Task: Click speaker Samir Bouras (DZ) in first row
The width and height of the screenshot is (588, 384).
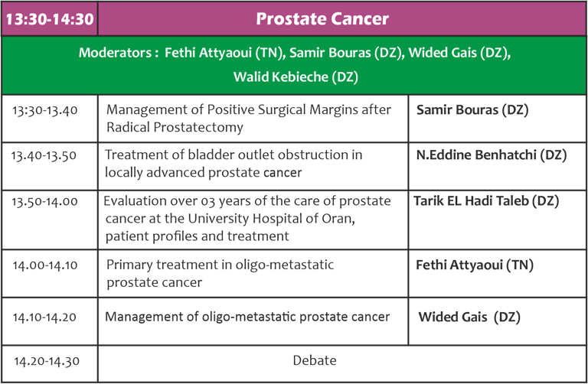Action: [x=472, y=109]
